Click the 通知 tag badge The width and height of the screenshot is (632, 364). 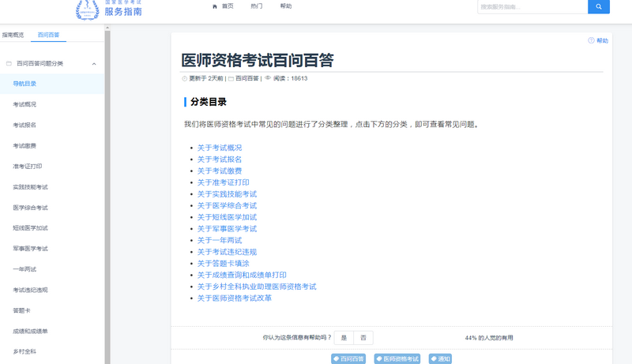pyautogui.click(x=440, y=358)
